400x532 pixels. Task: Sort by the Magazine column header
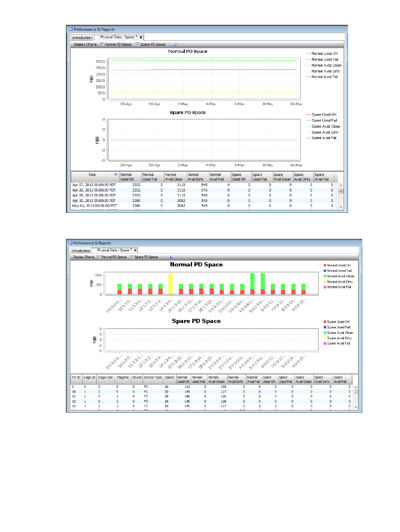[x=123, y=379]
